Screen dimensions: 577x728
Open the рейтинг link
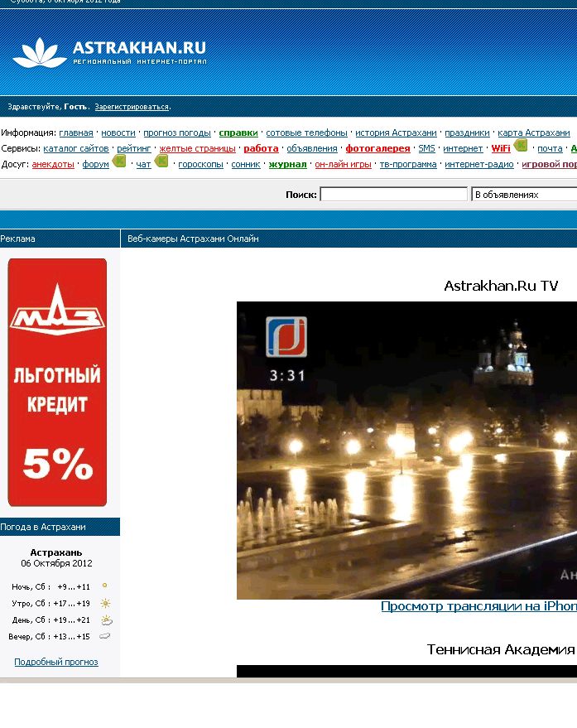coord(133,148)
